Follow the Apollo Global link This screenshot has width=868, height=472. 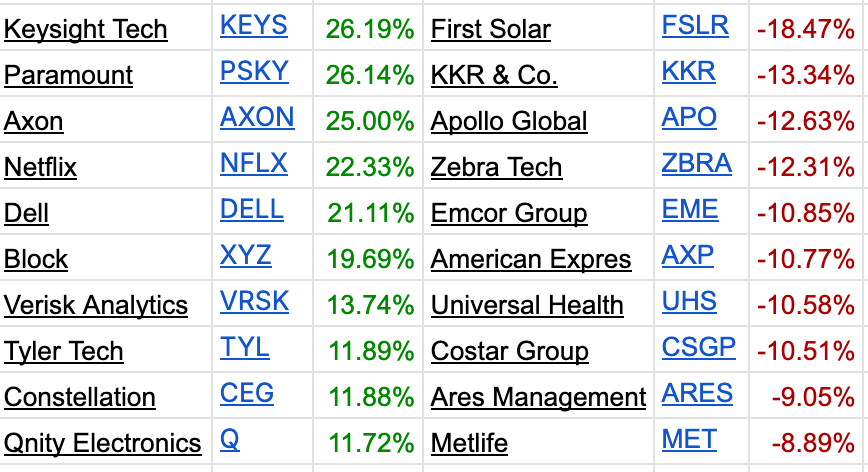[x=509, y=122]
